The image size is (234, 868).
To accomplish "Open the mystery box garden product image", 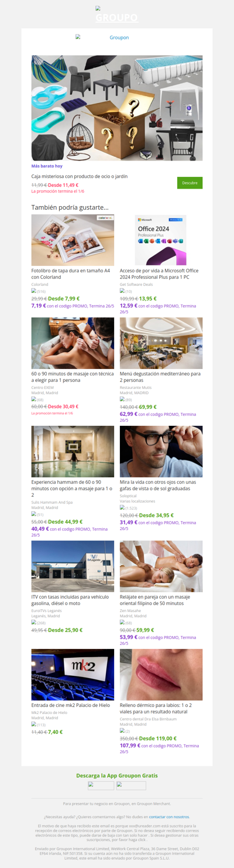I will tap(117, 108).
